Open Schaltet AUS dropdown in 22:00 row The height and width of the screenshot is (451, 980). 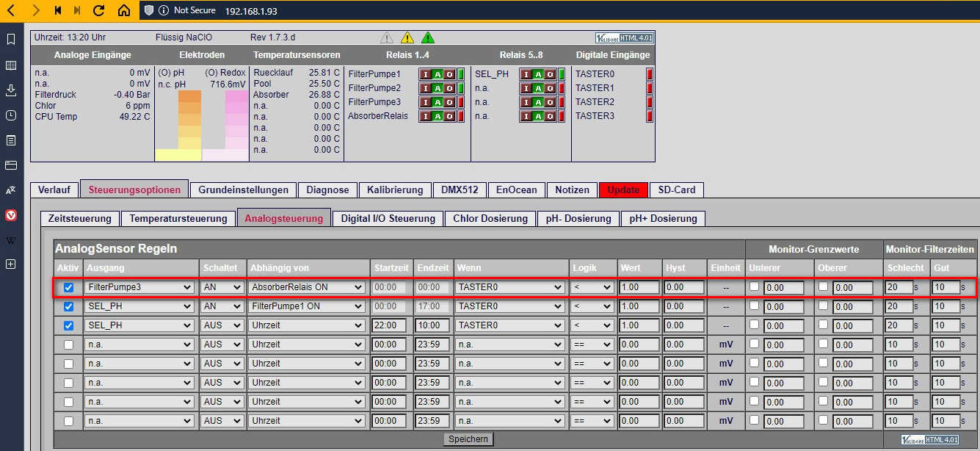tap(222, 325)
